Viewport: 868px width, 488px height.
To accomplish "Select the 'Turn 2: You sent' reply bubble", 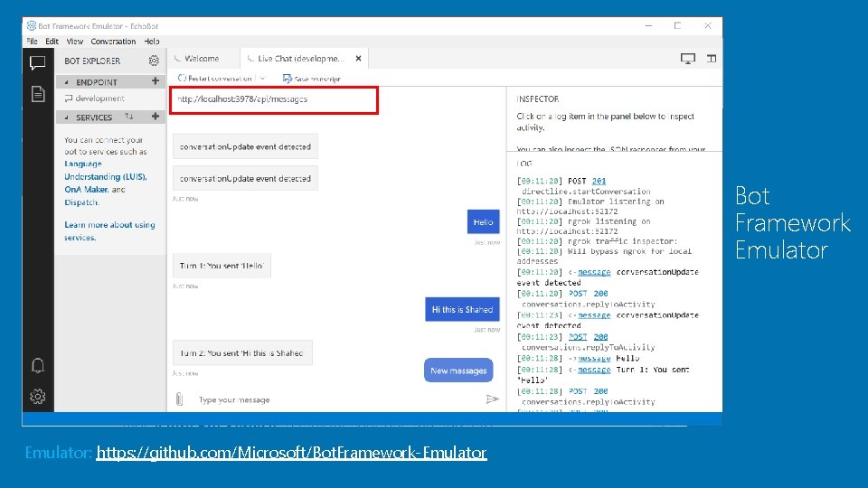I will [242, 352].
